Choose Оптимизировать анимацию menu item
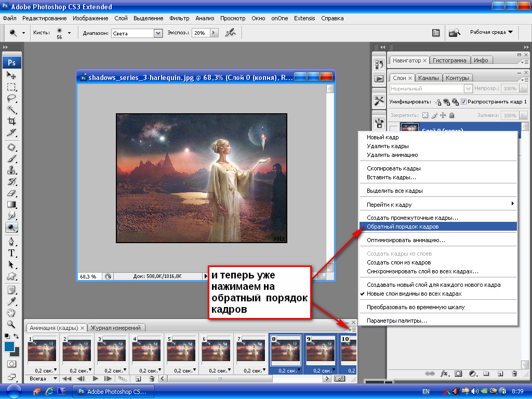 click(438, 240)
